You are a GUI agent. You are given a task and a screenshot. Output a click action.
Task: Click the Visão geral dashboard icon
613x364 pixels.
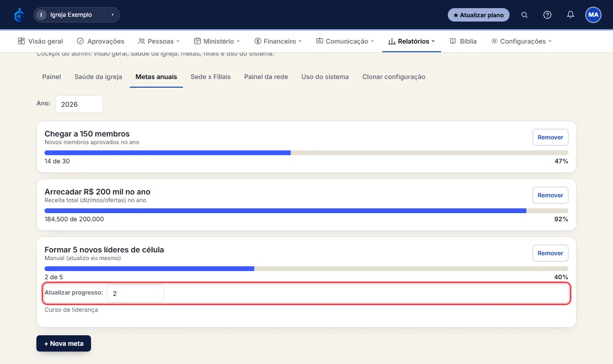[21, 41]
